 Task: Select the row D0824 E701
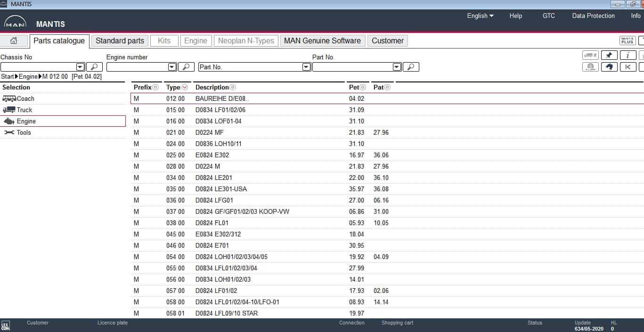[387, 245]
